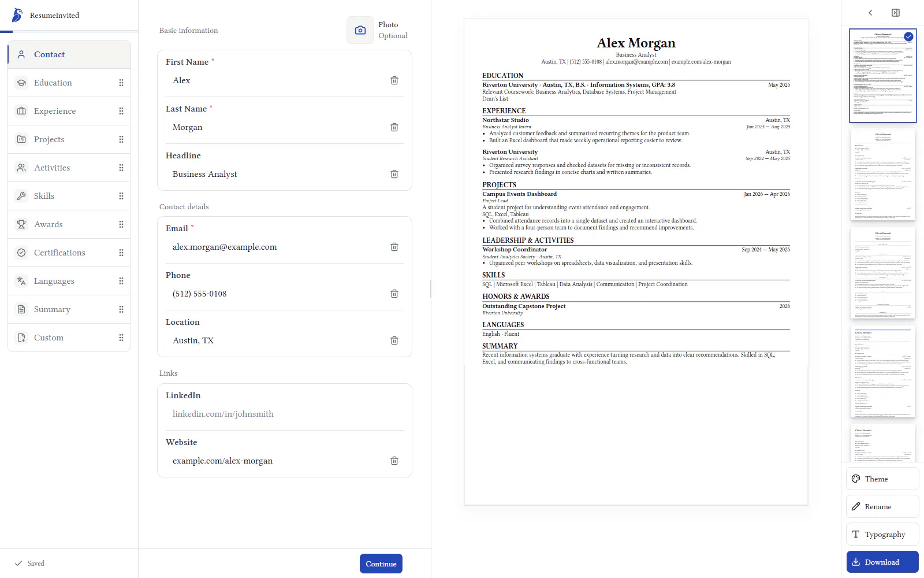
Task: Click the panel divider handle beside preview
Action: tap(431, 289)
